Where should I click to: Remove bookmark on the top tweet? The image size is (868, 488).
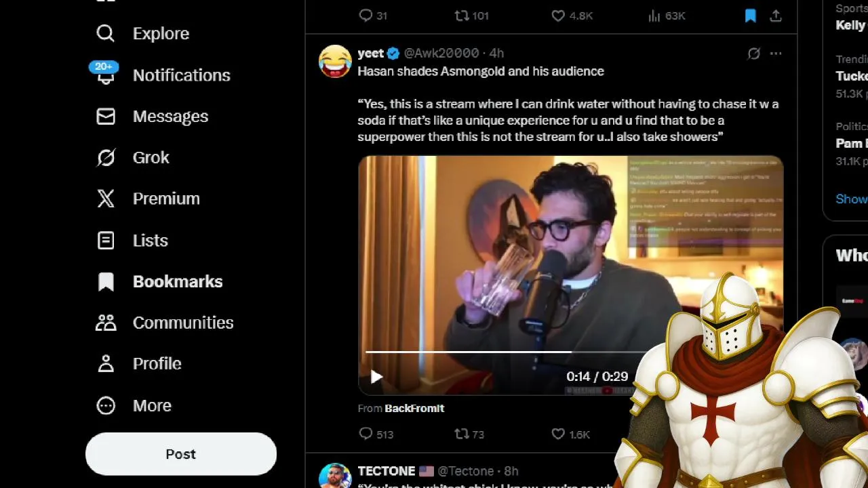pos(750,16)
